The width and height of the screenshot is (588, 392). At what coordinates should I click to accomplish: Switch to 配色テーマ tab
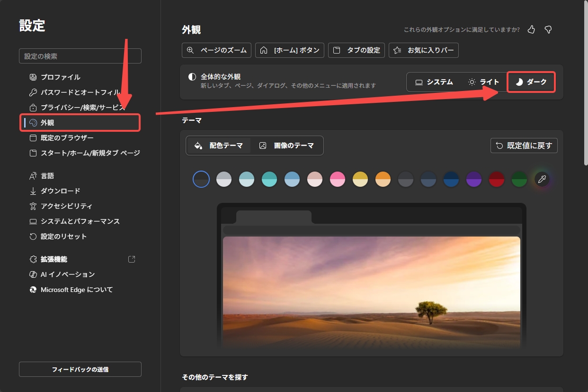pyautogui.click(x=219, y=146)
